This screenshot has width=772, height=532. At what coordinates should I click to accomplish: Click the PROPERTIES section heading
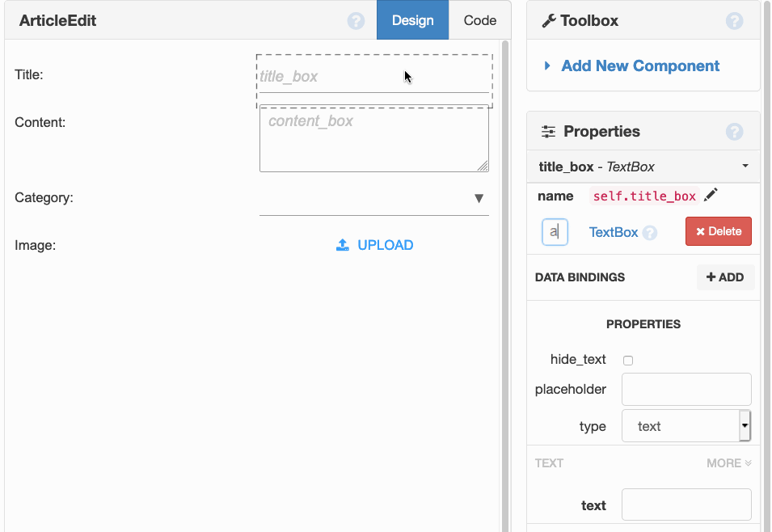coord(643,324)
